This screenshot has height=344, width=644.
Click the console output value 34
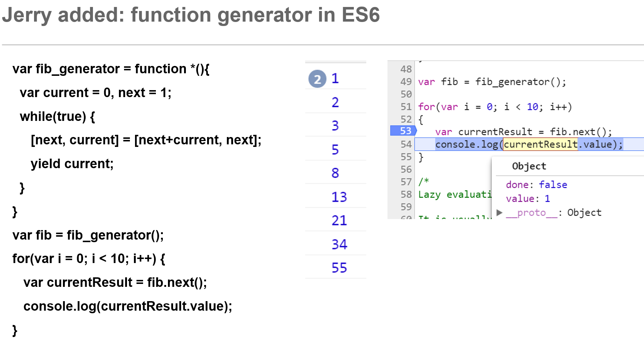(x=339, y=244)
